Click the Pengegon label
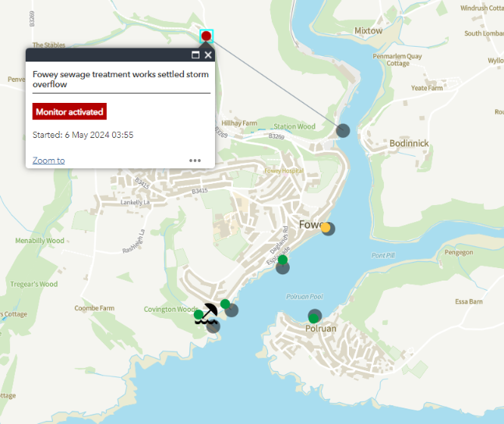Viewport: 504px width, 424px height. pos(459,253)
